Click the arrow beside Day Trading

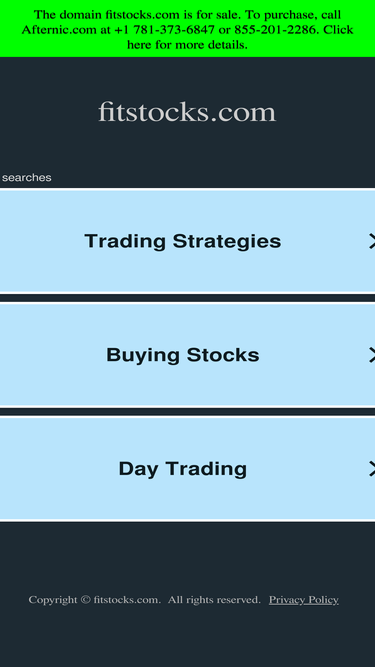pyautogui.click(x=372, y=469)
